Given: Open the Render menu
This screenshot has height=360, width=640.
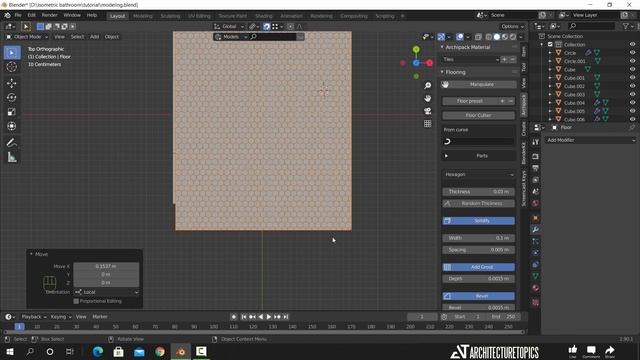Looking at the screenshot, I should pyautogui.click(x=50, y=15).
